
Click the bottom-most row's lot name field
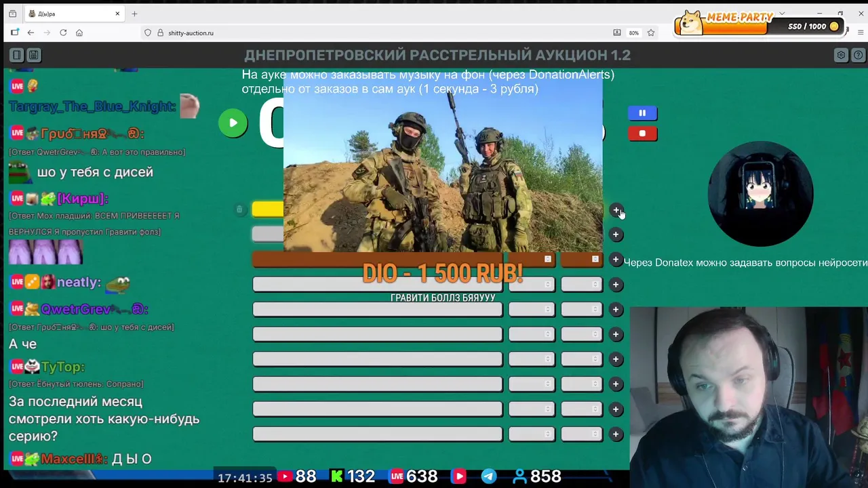tap(378, 434)
